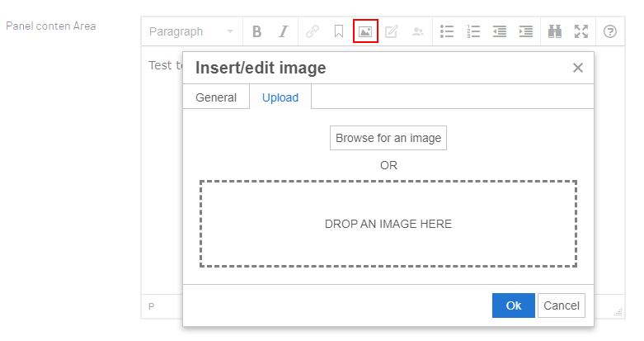This screenshot has width=644, height=341.
Task: Open find and replace binoculars icon
Action: [555, 31]
